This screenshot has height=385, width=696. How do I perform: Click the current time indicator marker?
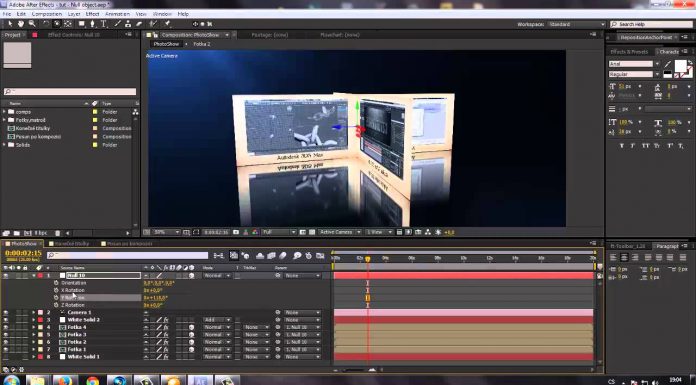pyautogui.click(x=368, y=259)
